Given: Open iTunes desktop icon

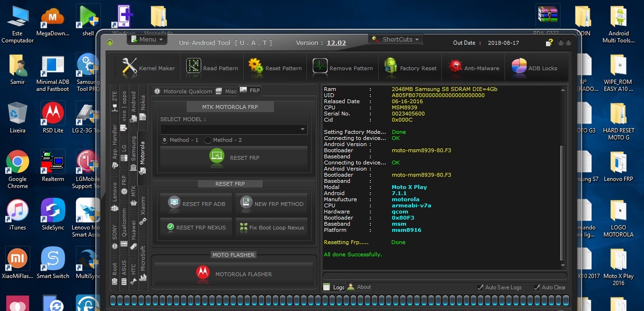Looking at the screenshot, I should (17, 215).
